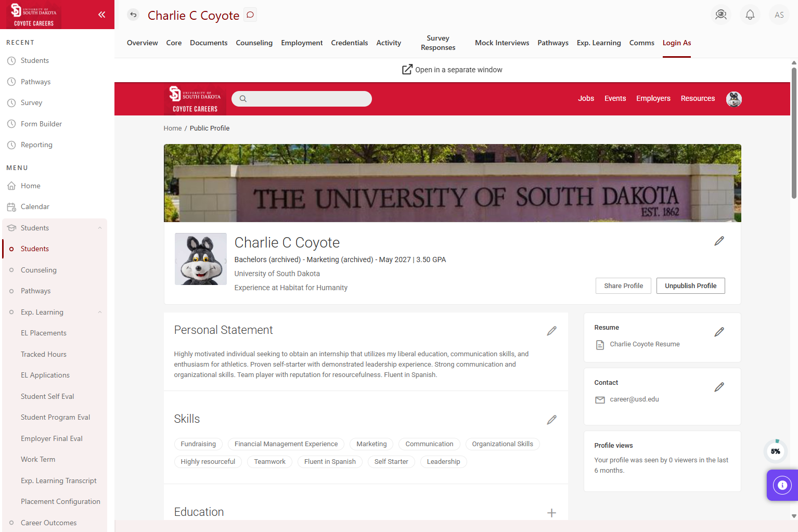Click the portal search input field
The height and width of the screenshot is (532, 798).
[302, 99]
